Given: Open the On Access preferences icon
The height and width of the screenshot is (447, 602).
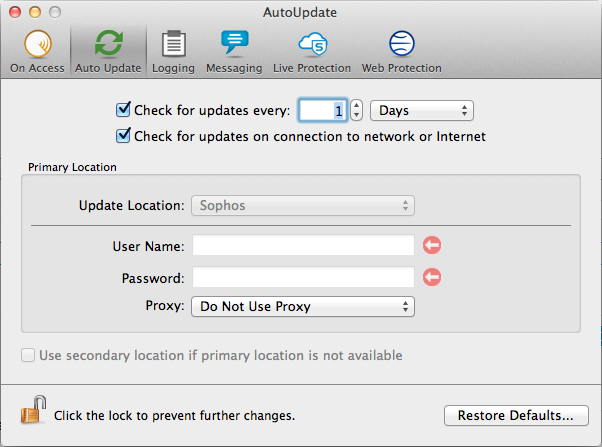Looking at the screenshot, I should tap(38, 44).
